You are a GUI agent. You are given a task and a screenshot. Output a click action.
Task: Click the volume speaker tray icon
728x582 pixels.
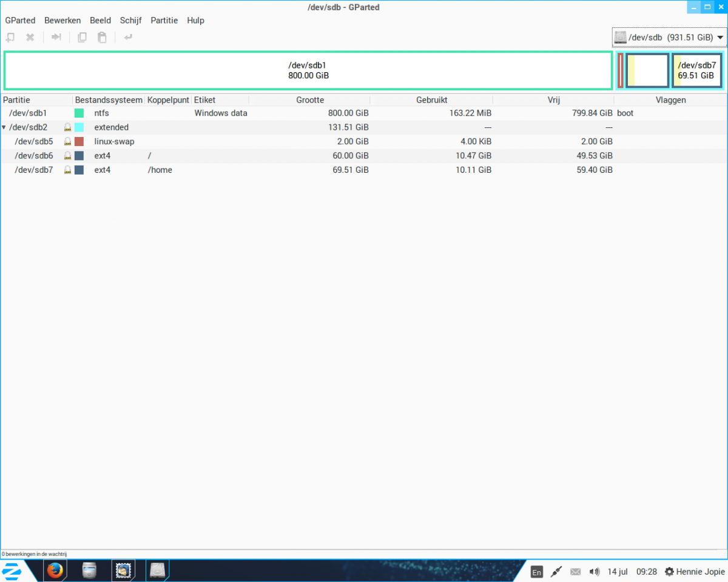coord(594,572)
